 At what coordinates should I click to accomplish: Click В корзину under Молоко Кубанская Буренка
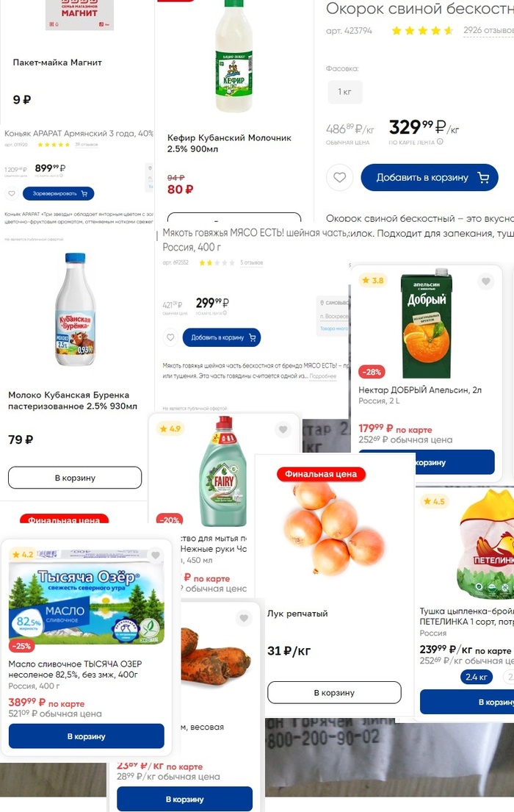(x=75, y=478)
